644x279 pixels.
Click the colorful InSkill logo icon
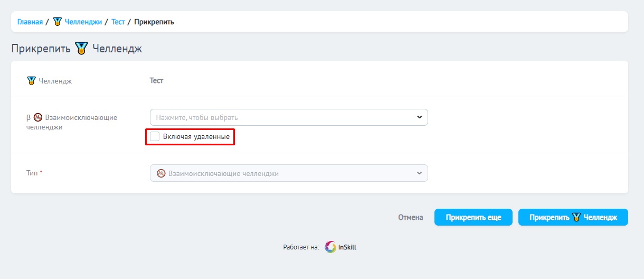(330, 247)
